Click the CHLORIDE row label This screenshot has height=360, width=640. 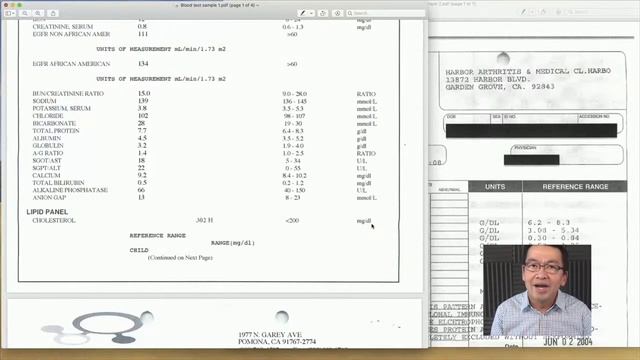click(x=47, y=116)
